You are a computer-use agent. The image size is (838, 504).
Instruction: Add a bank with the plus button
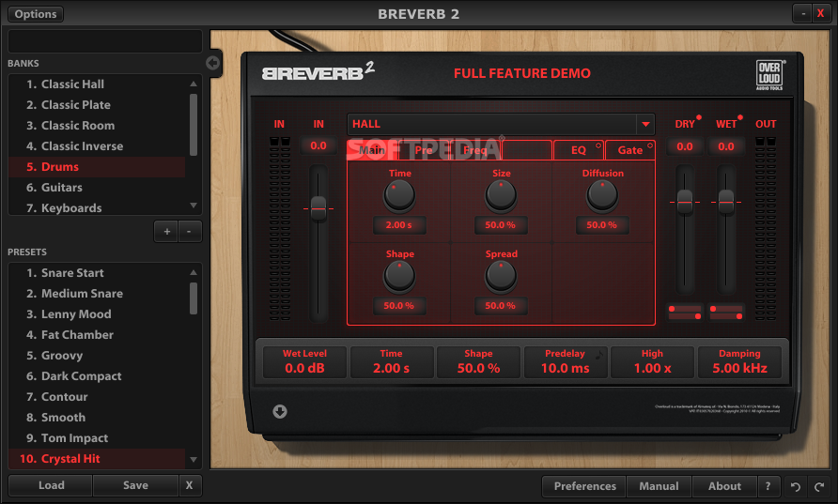coord(166,232)
